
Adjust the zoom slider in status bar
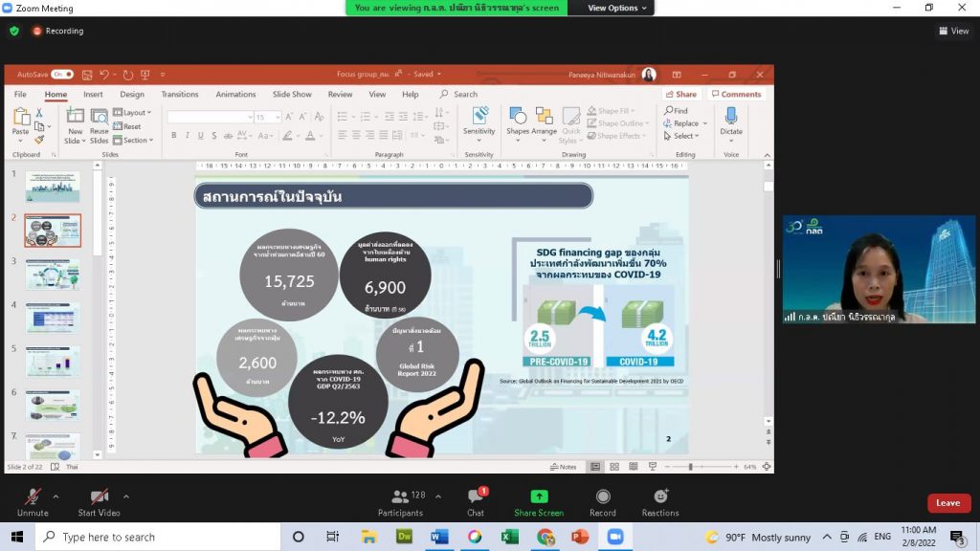point(691,467)
